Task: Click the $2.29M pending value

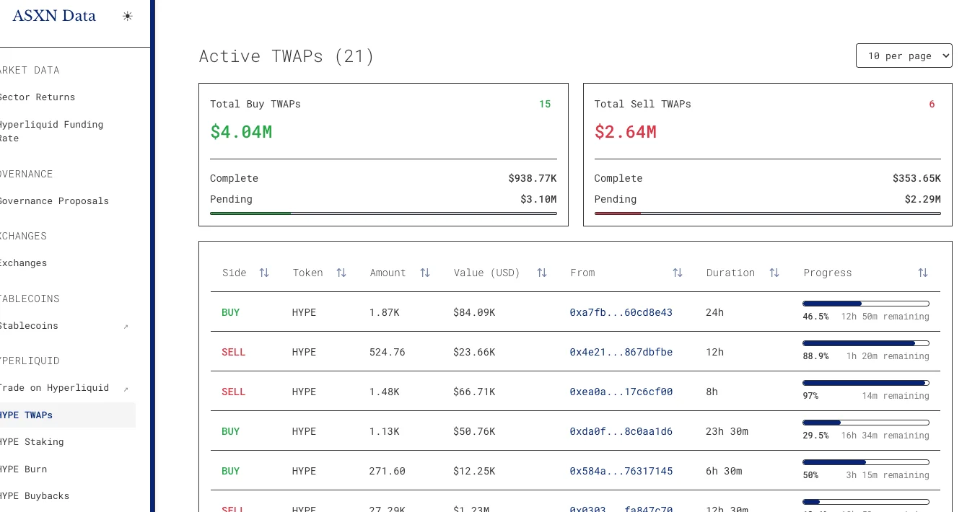Action: click(x=923, y=199)
